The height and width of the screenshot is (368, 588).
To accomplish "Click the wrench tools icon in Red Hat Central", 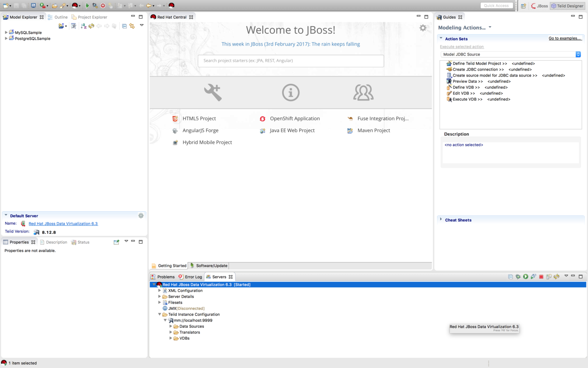I will tap(213, 93).
